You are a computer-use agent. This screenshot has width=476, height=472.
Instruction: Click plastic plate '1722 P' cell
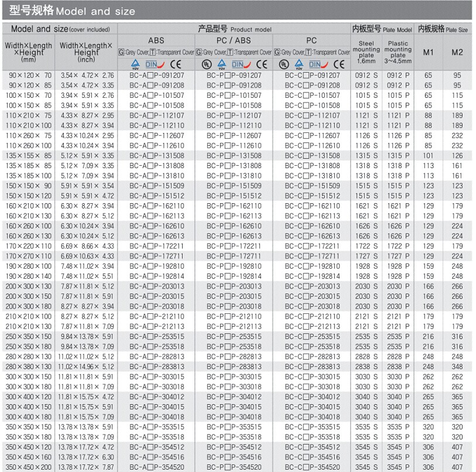[398, 246]
